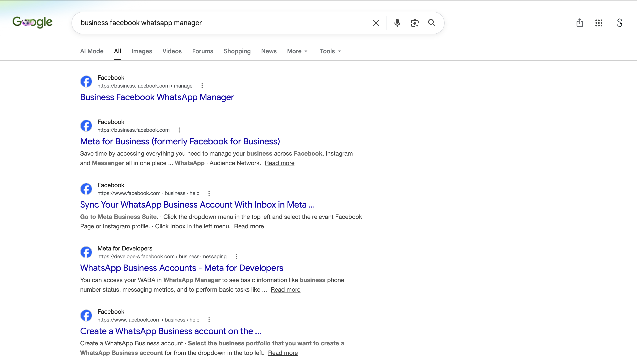Open Create a WhatsApp Business account result
The height and width of the screenshot is (364, 637).
(171, 331)
